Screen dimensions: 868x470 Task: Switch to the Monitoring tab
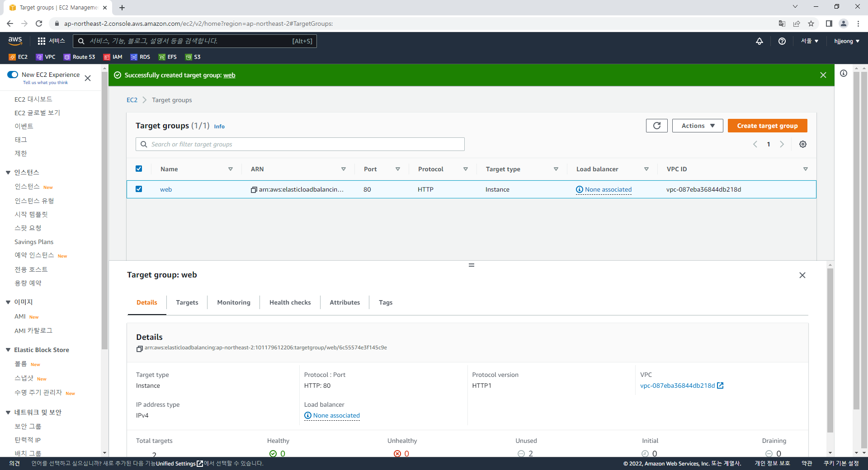[x=234, y=302]
